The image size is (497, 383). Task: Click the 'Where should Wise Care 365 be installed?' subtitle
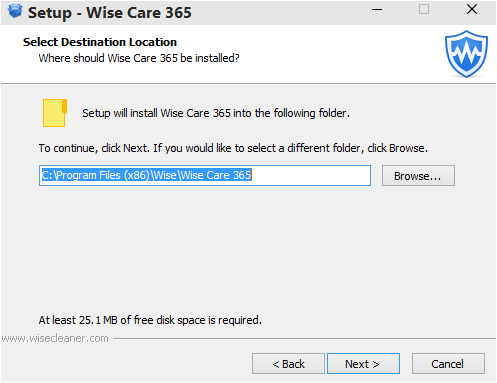[x=139, y=58]
